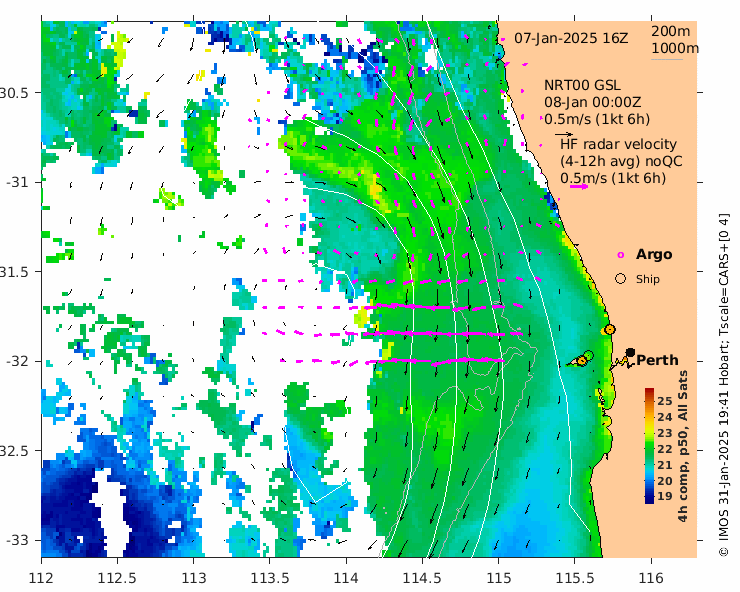Click the 115 longitude axis label
Image resolution: width=740 pixels, height=592 pixels.
498,578
